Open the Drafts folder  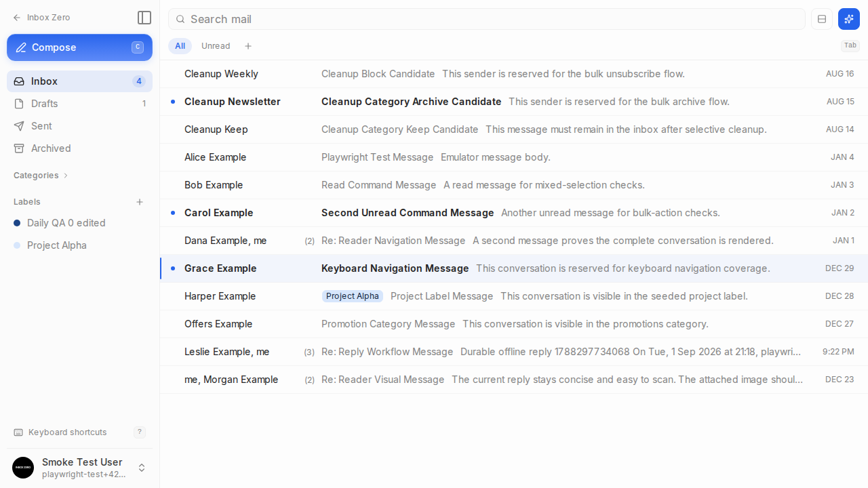(80, 104)
